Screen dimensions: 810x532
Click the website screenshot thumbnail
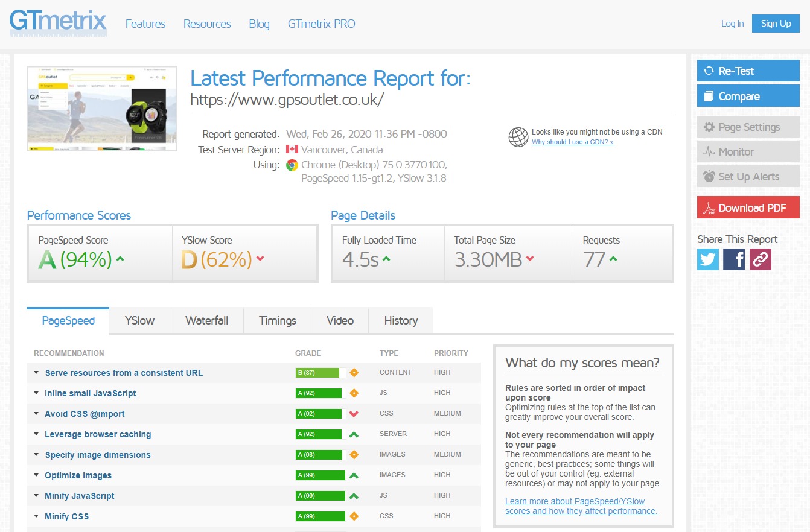click(102, 109)
